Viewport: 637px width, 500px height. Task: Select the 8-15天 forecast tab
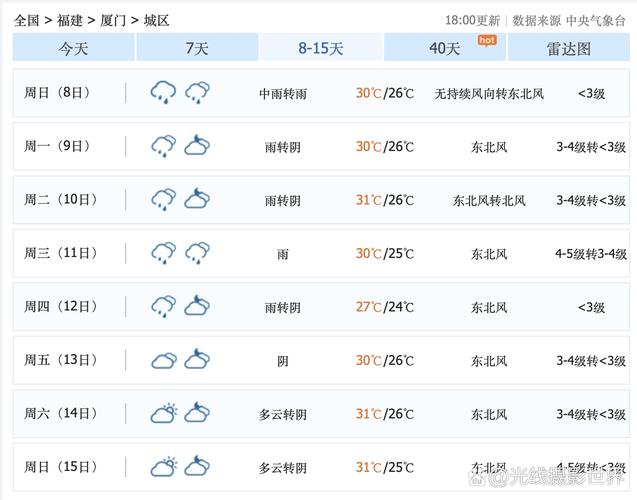[x=321, y=48]
